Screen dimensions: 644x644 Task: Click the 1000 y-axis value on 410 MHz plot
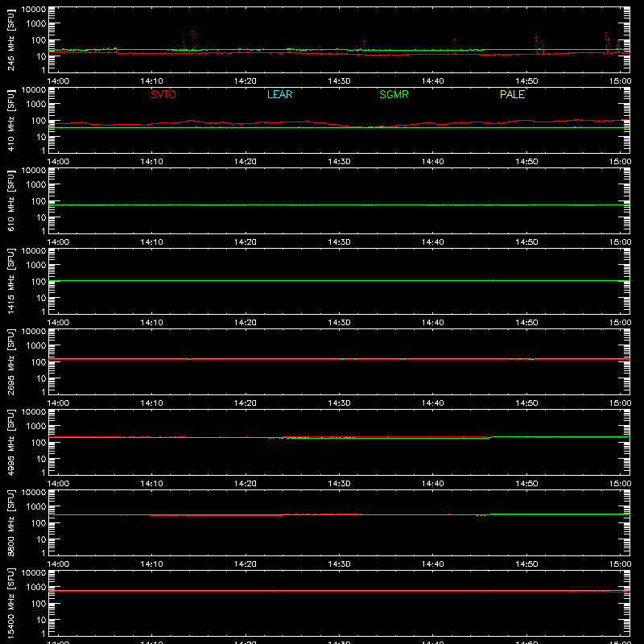pos(36,105)
